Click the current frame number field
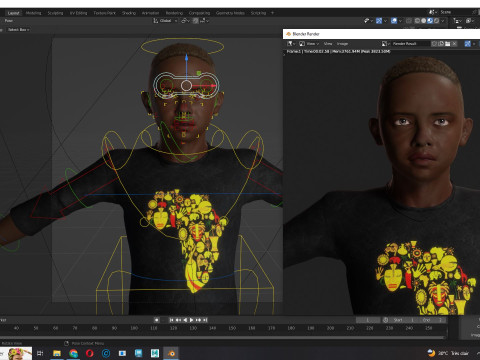This screenshot has height=360, width=480. pyautogui.click(x=368, y=320)
